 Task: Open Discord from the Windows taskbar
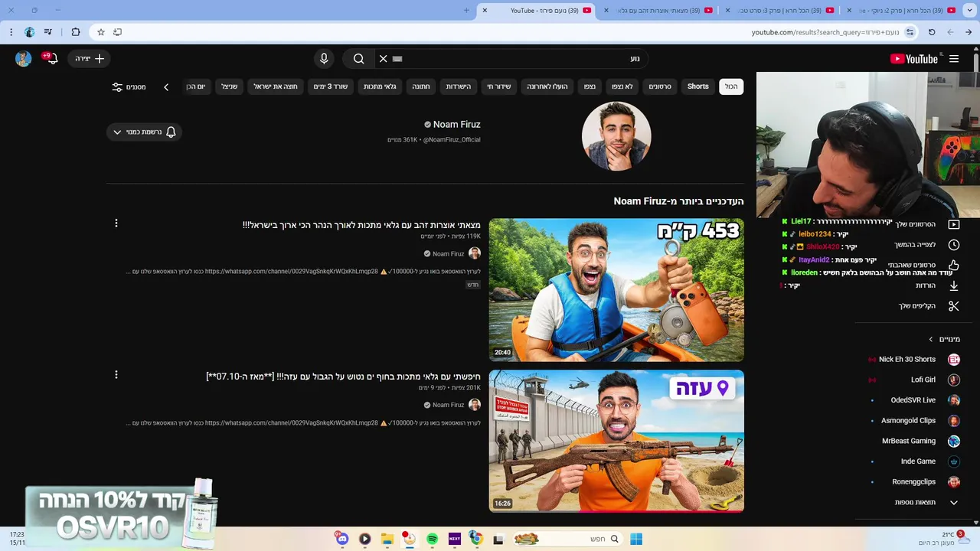coord(341,539)
